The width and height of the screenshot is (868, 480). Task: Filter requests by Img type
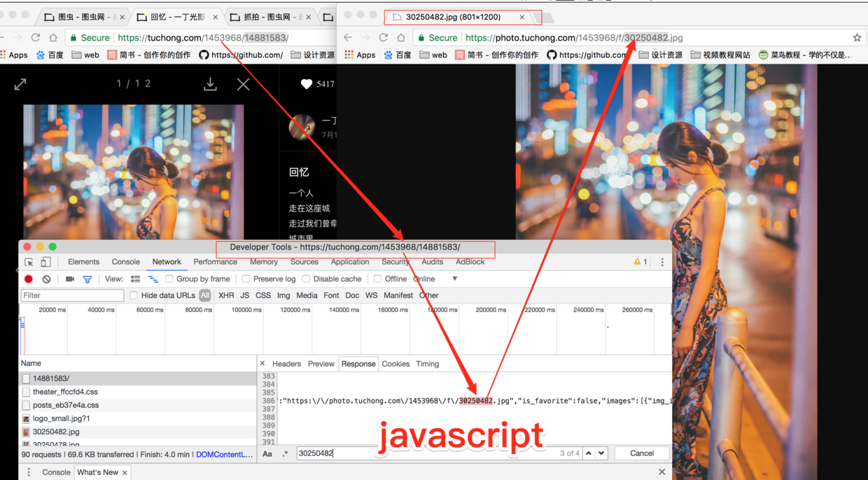[x=283, y=296]
